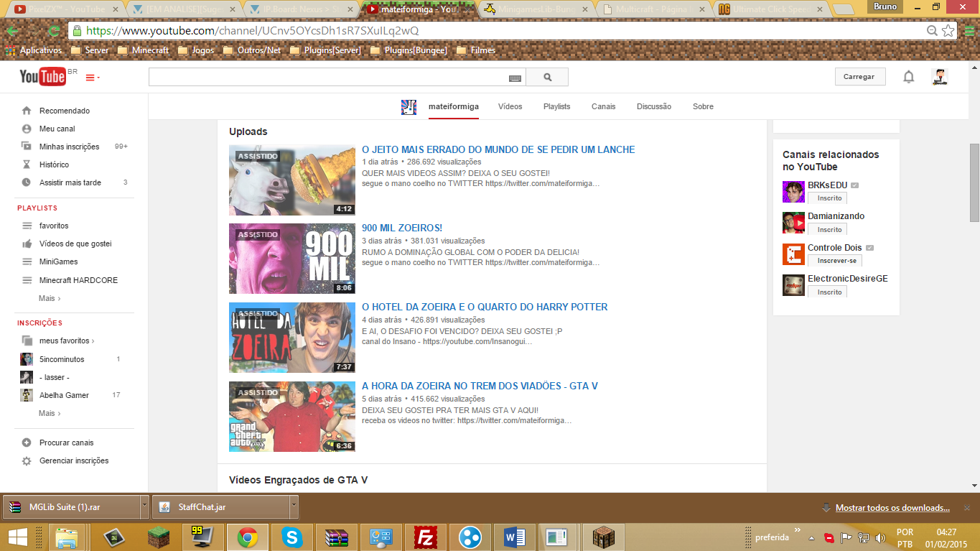Open the horse mask lanche video thumbnail
The width and height of the screenshot is (980, 551).
tap(292, 180)
